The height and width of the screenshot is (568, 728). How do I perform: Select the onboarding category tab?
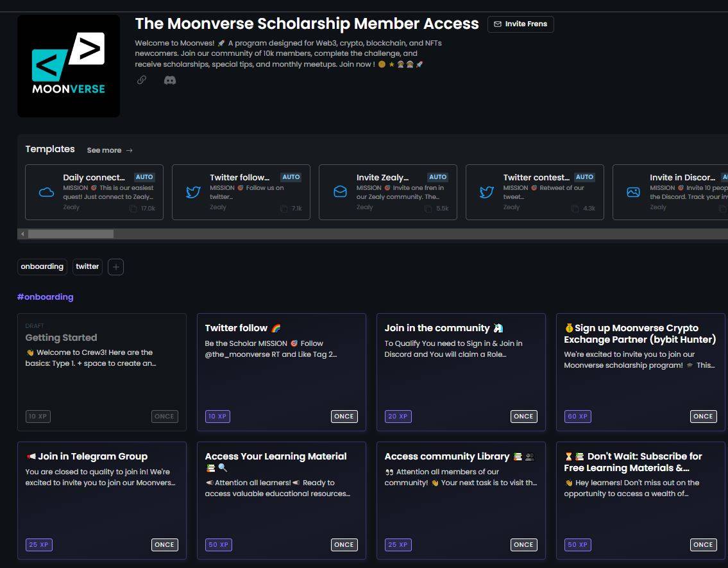(42, 266)
